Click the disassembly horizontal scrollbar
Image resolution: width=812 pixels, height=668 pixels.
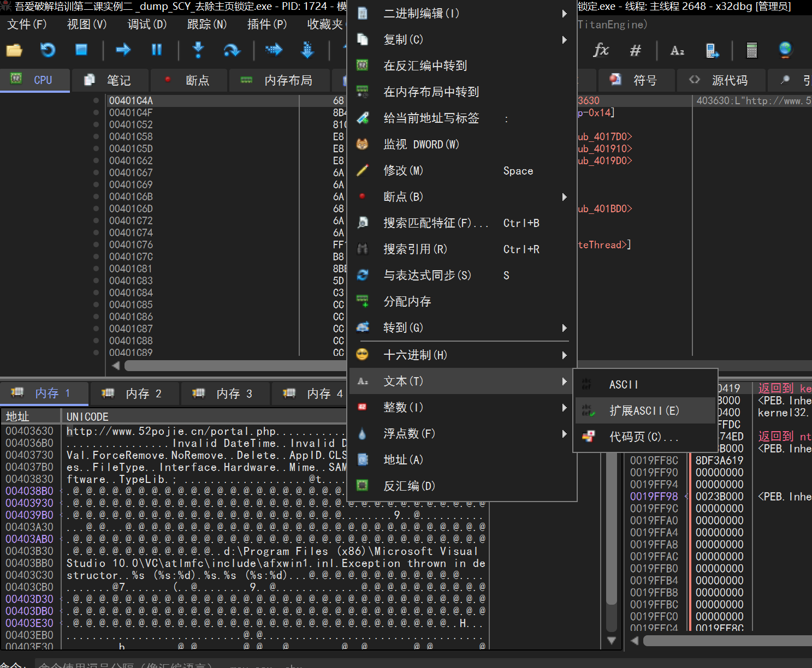click(235, 366)
